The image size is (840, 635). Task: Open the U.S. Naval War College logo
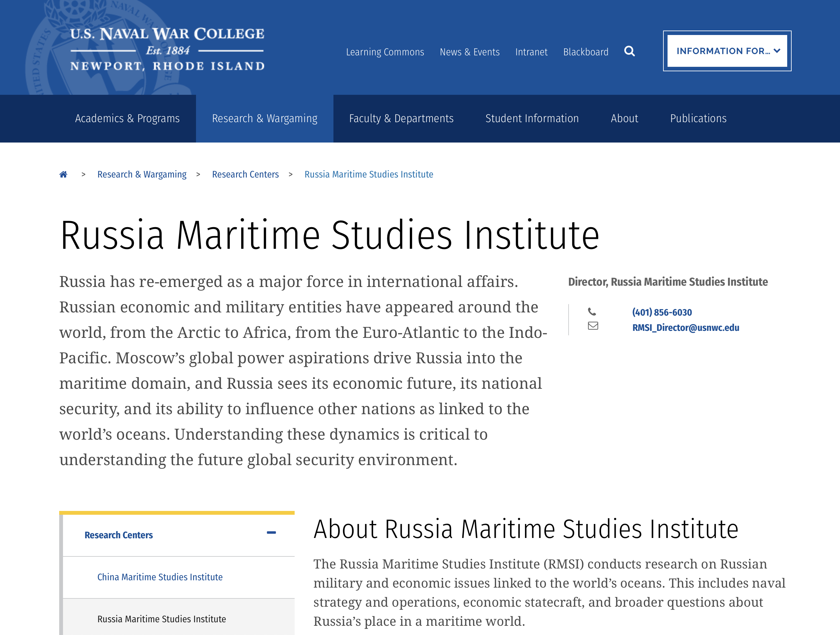coord(167,49)
